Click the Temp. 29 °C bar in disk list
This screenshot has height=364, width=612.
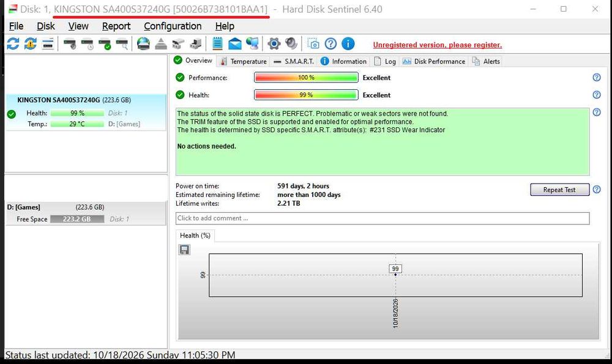(x=77, y=124)
